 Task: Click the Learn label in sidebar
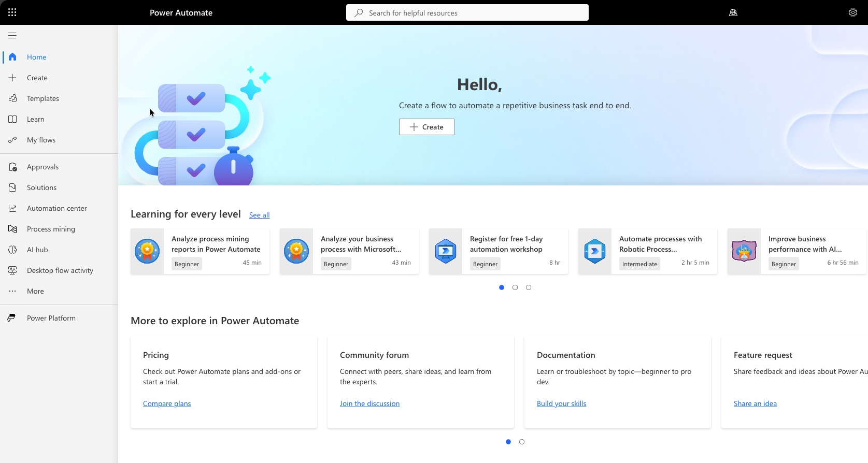tap(35, 119)
